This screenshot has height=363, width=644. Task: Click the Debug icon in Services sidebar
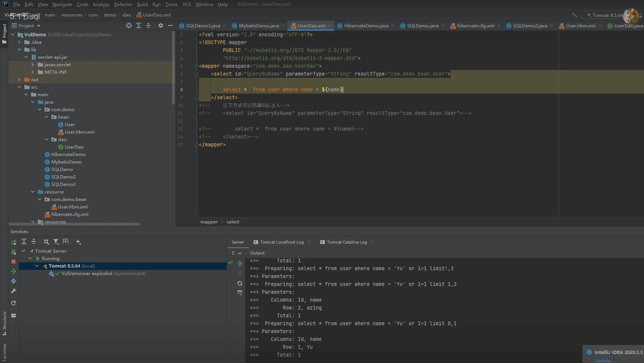coord(13,252)
